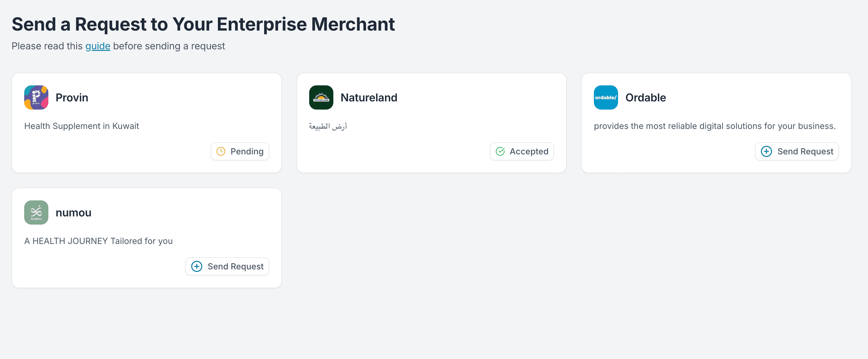Image resolution: width=868 pixels, height=359 pixels.
Task: Click the Provin merchant logo
Action: [36, 97]
